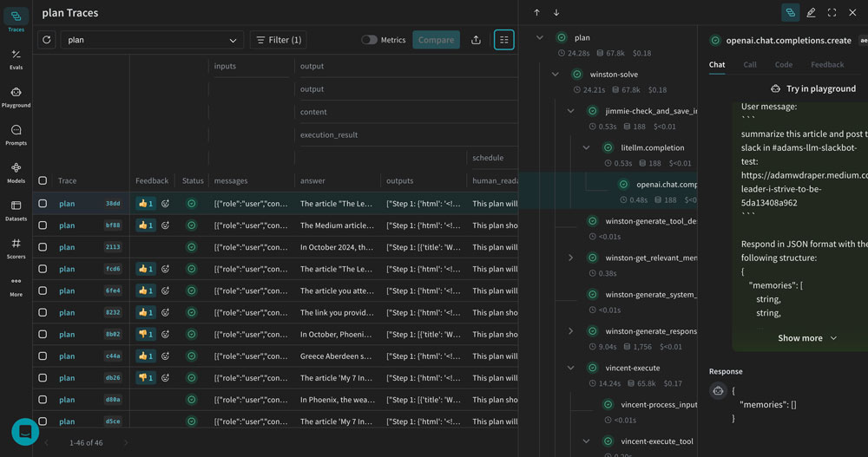This screenshot has height=457, width=868.
Task: Go to Prompts in the sidebar
Action: coord(16,134)
